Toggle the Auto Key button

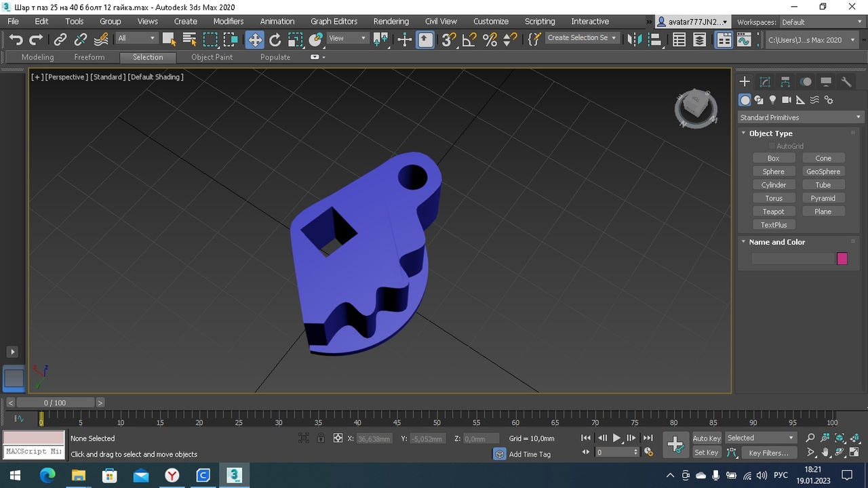tap(706, 439)
